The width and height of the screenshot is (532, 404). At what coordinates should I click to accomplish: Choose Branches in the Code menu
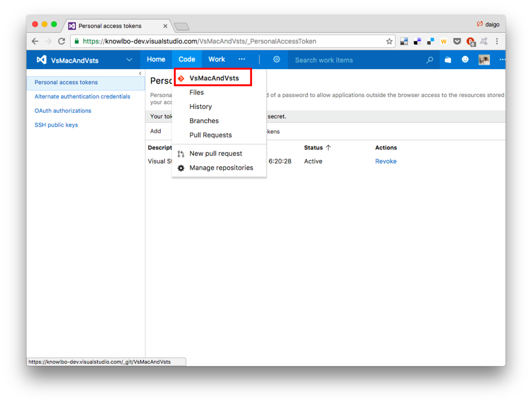pyautogui.click(x=204, y=121)
